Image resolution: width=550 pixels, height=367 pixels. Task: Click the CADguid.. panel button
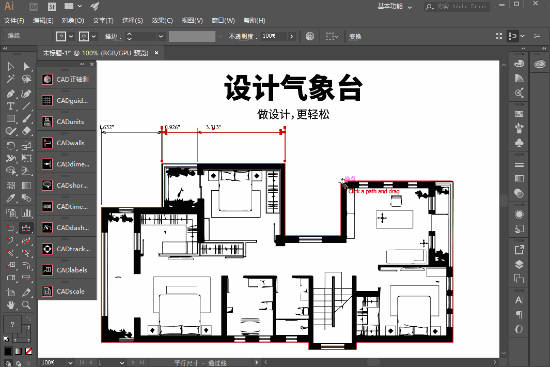[67, 101]
